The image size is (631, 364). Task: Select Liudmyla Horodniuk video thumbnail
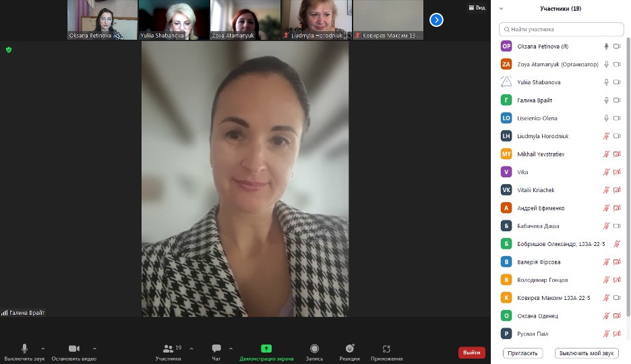click(x=317, y=20)
